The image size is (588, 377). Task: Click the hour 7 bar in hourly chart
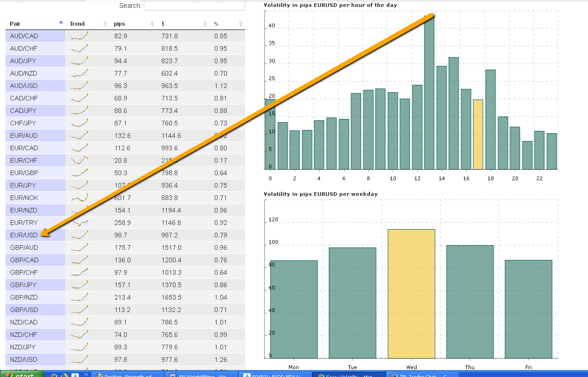(356, 131)
